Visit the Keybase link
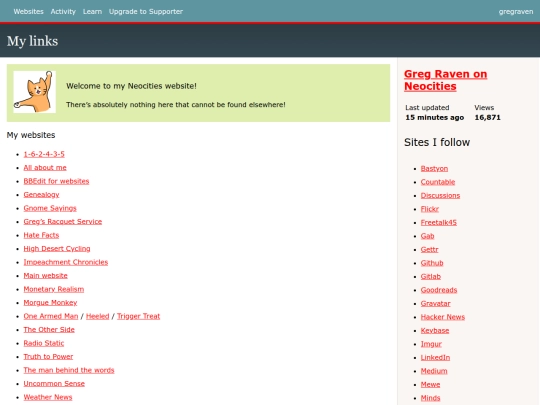The height and width of the screenshot is (405, 540). [x=435, y=331]
